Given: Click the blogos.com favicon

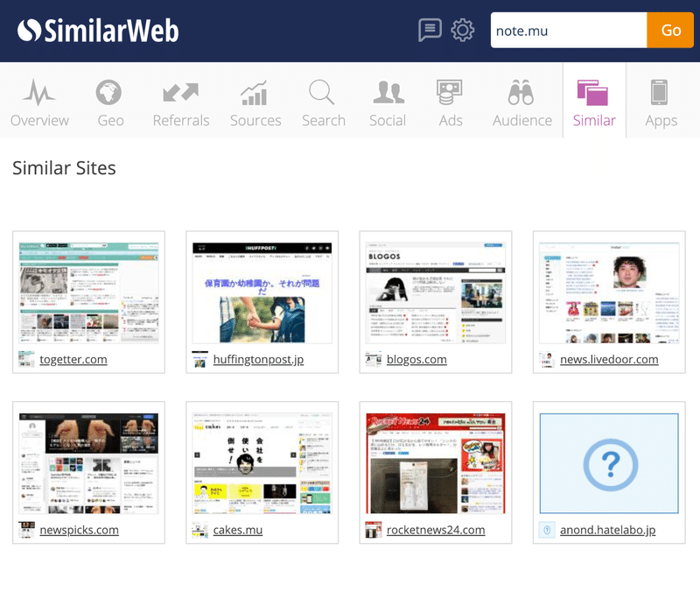Looking at the screenshot, I should pyautogui.click(x=374, y=359).
